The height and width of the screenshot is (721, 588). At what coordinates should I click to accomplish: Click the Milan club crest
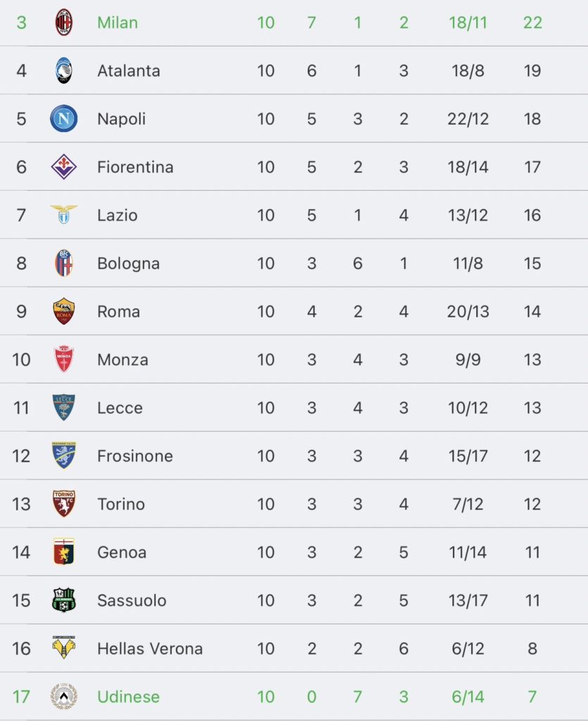pos(64,23)
